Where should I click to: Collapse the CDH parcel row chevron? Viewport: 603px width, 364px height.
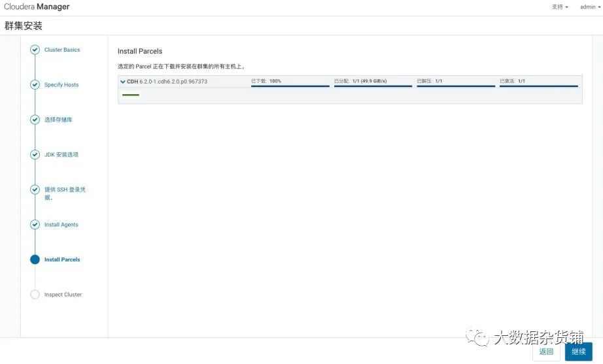tap(123, 82)
